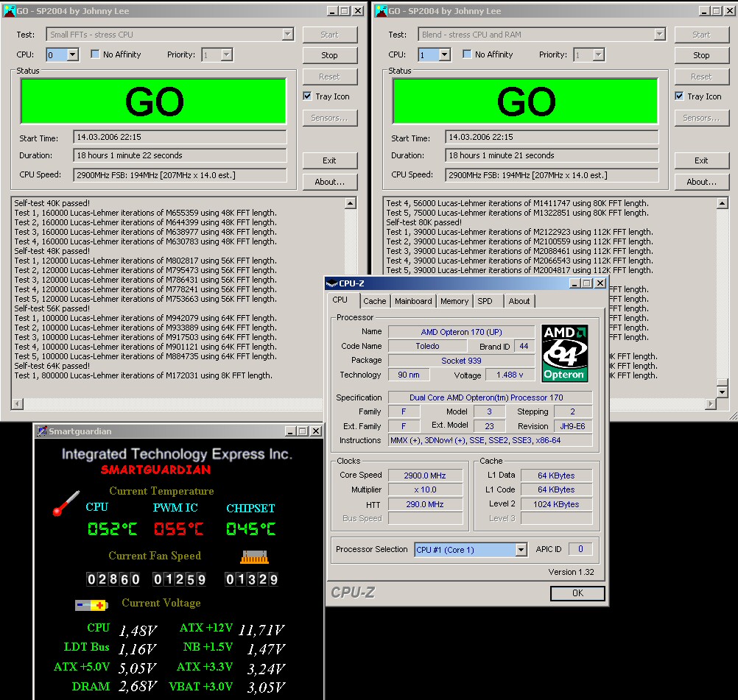Click 'Self-test 80K passed!' in right log
Viewport: 738px width, 700px height.
pyautogui.click(x=424, y=222)
